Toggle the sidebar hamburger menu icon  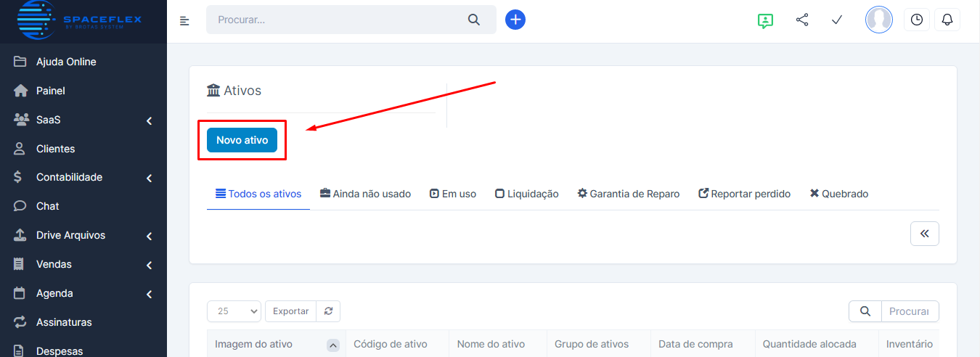[x=184, y=20]
